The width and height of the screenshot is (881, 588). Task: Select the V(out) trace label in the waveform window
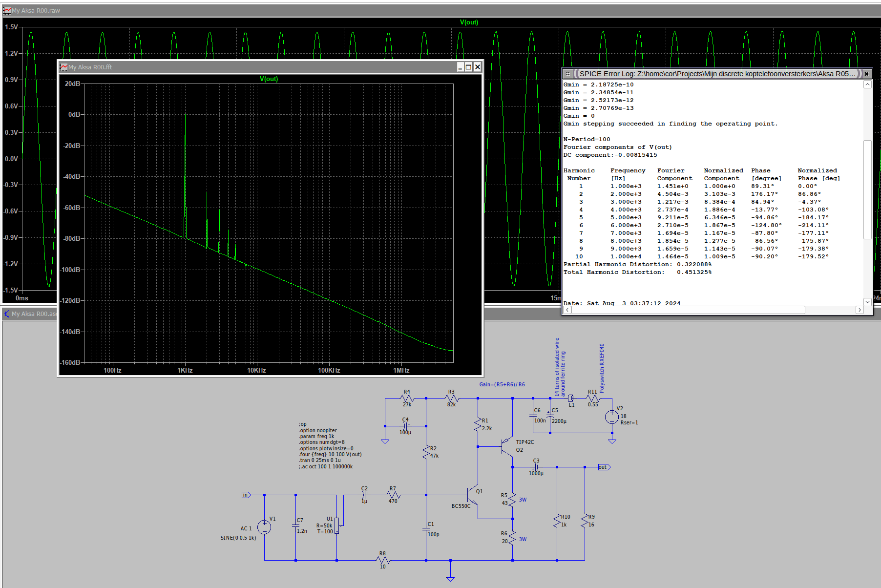469,22
